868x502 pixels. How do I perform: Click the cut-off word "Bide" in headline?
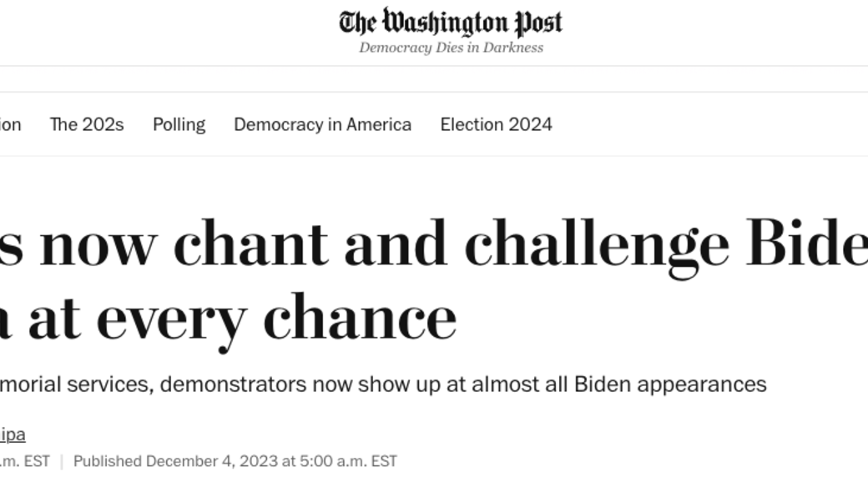[806, 244]
